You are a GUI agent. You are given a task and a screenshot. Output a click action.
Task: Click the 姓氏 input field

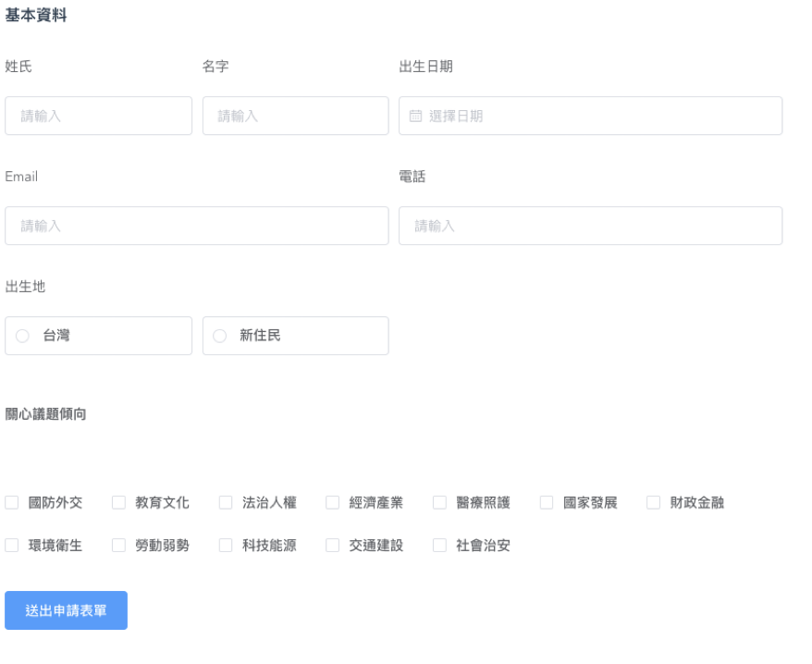point(98,116)
